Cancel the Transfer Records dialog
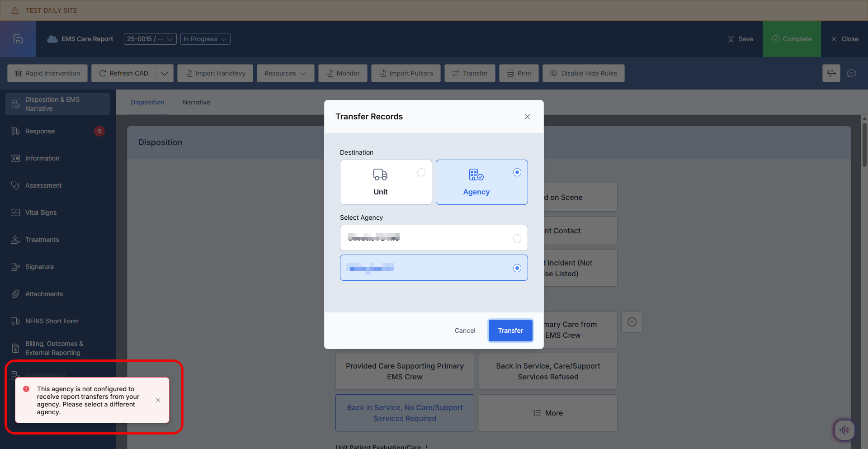The width and height of the screenshot is (868, 449). point(465,331)
